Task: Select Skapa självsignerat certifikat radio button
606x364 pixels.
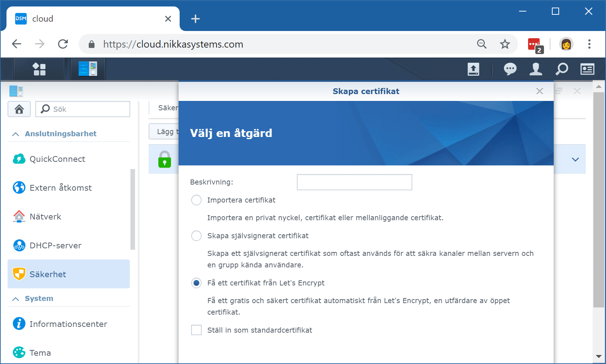Action: point(196,236)
